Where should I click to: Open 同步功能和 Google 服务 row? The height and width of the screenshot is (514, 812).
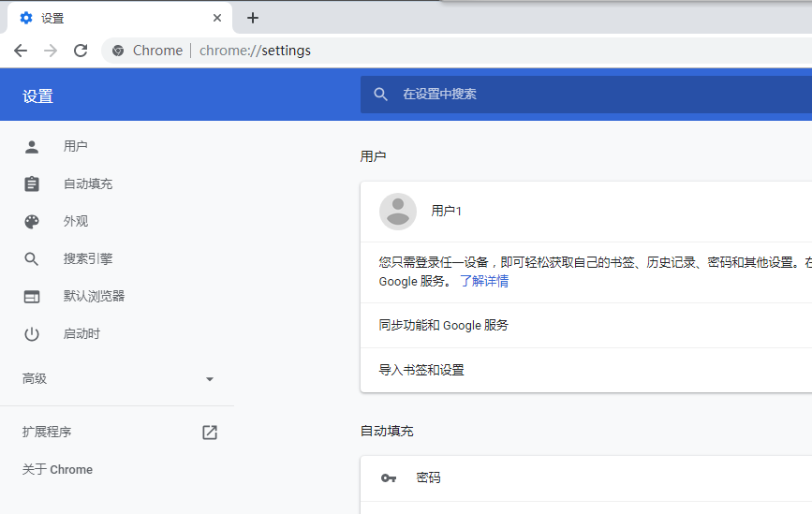[x=586, y=325]
